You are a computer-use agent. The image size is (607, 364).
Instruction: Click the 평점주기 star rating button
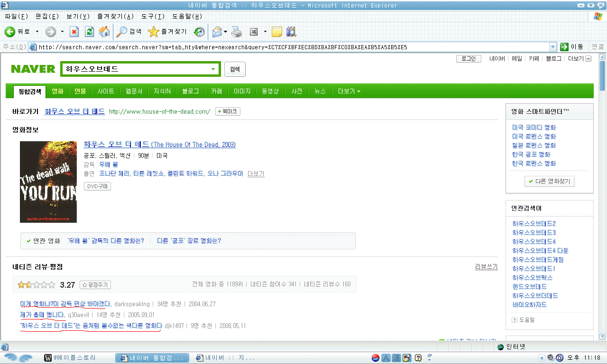pyautogui.click(x=95, y=285)
